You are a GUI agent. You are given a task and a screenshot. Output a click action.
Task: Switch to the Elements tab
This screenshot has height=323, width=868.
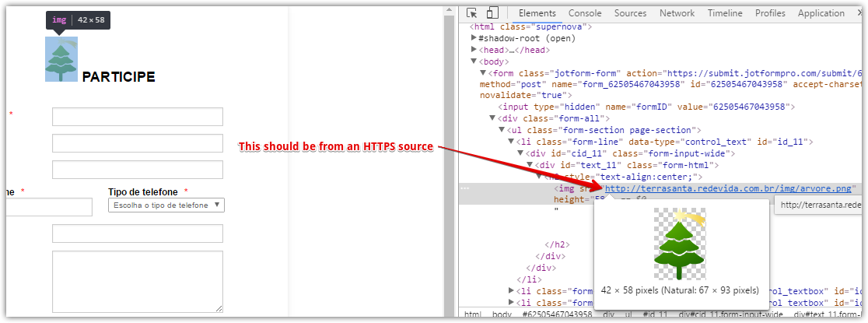click(x=537, y=13)
